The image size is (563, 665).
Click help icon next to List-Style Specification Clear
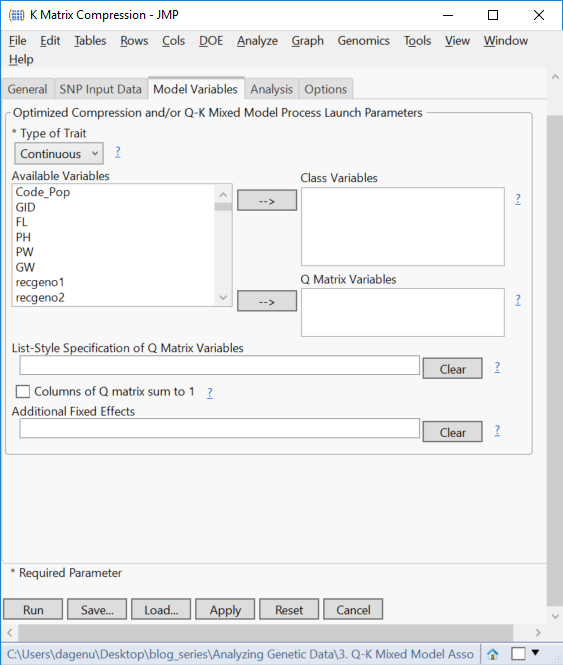pos(497,367)
